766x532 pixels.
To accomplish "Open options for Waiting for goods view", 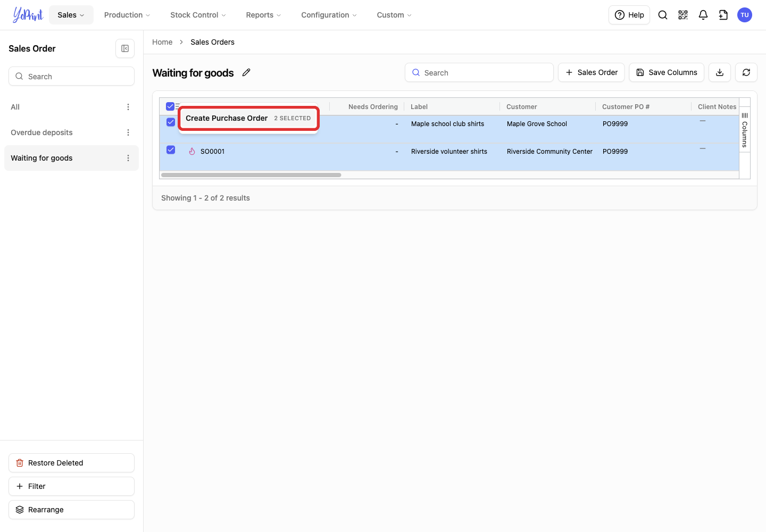I will [x=128, y=158].
